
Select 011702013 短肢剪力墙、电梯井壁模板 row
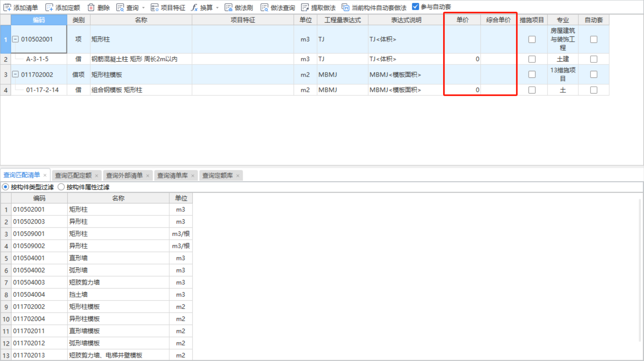(96, 355)
